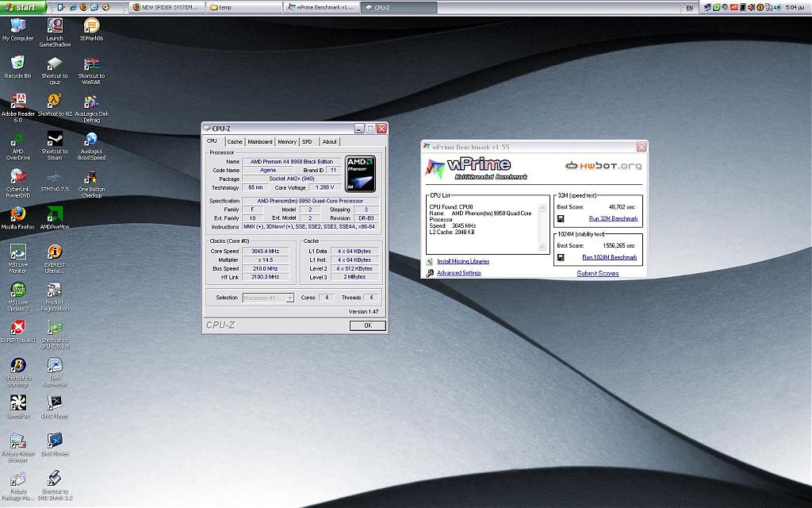Screen dimensions: 812x508
Task: Click the CPU List scrollbar in wPrime
Action: click(x=542, y=227)
